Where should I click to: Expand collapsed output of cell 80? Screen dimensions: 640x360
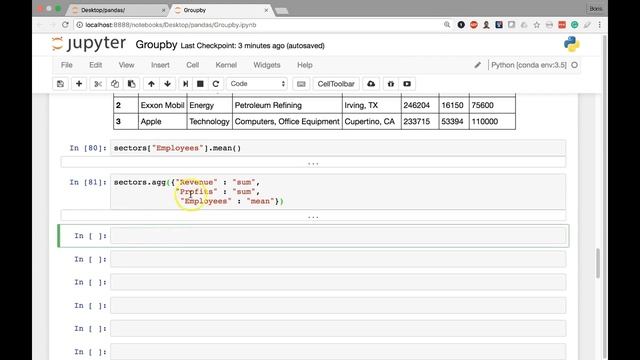313,163
